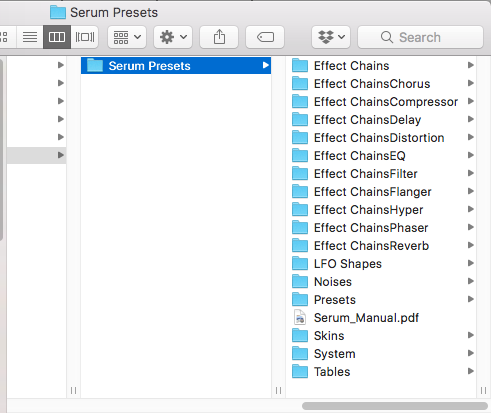Click the Search field
This screenshot has height=413, width=491.
pos(420,37)
